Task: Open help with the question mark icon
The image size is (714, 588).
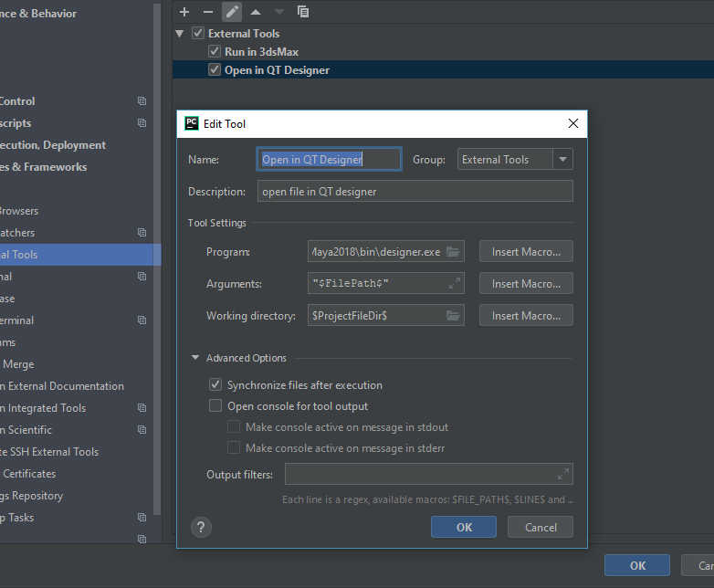Action: 201,527
